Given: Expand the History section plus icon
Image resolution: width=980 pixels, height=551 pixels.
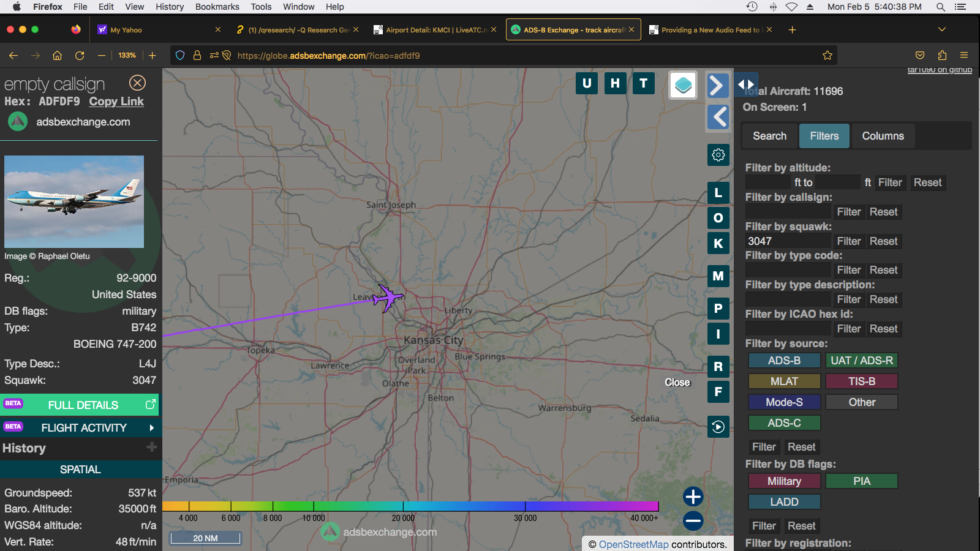Looking at the screenshot, I should click(x=151, y=448).
